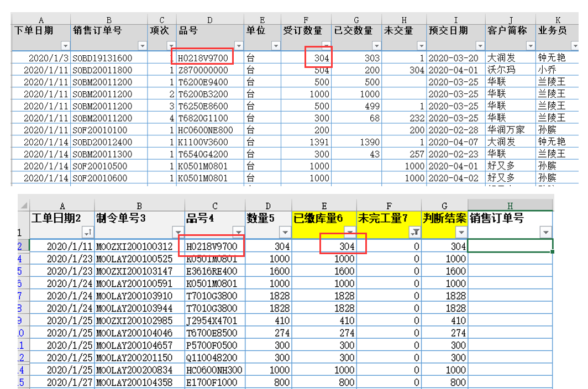Click the active filter icon on 未完工量7
Image resolution: width=588 pixels, height=389 pixels.
tap(414, 232)
